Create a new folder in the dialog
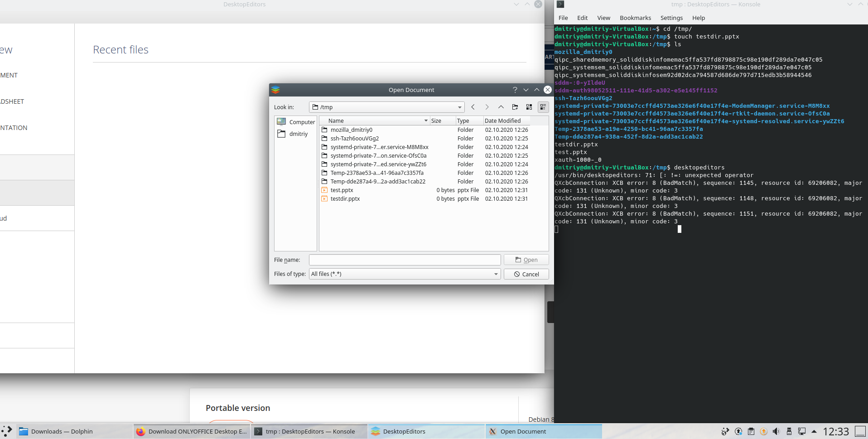The width and height of the screenshot is (868, 439). (x=515, y=107)
